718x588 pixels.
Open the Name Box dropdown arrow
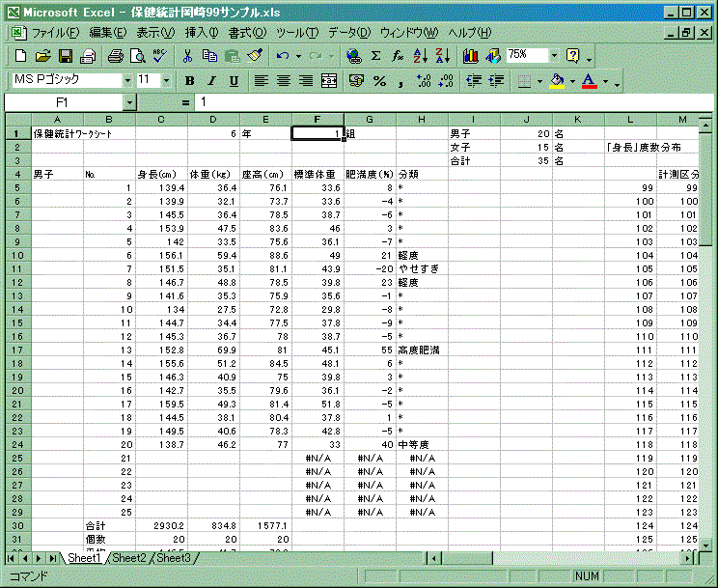pos(129,102)
